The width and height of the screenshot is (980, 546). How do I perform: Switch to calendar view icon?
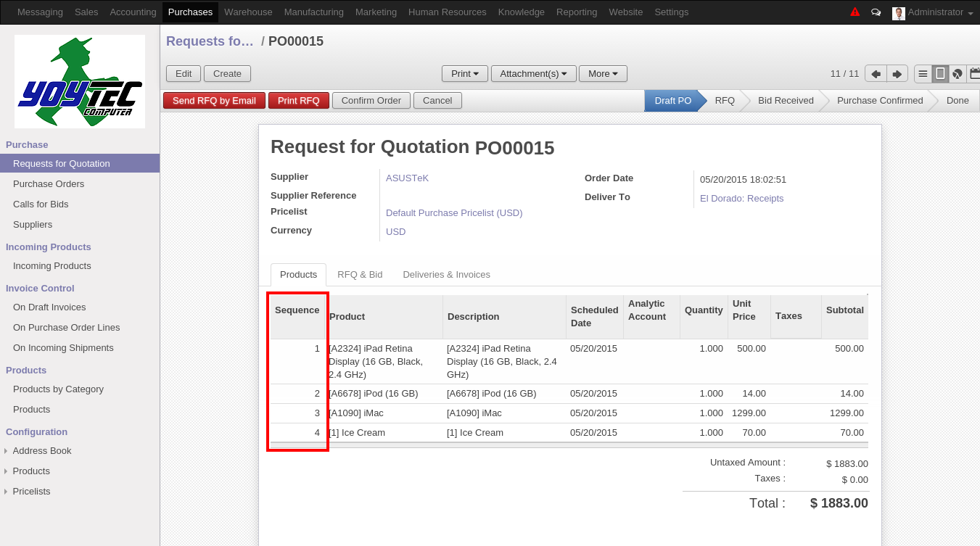pos(974,74)
